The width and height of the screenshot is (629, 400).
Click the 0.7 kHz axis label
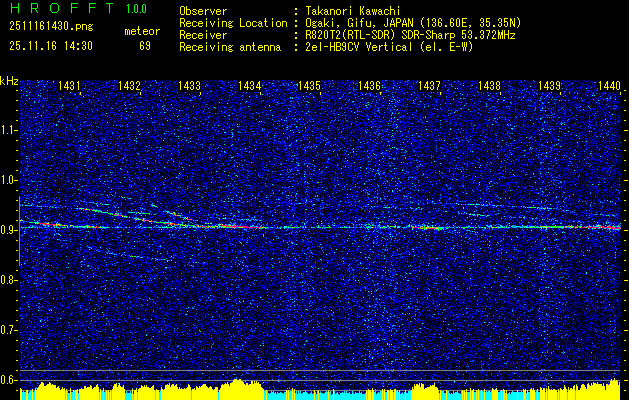coord(9,331)
